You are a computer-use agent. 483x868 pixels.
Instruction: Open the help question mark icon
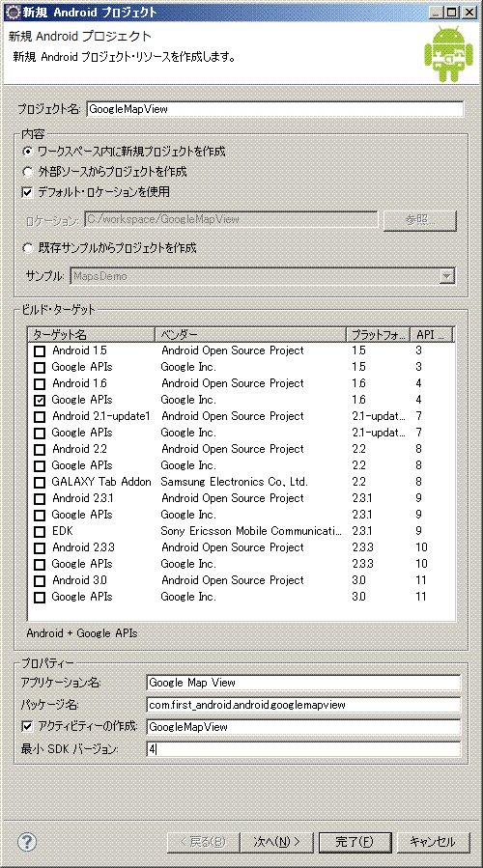point(27,841)
